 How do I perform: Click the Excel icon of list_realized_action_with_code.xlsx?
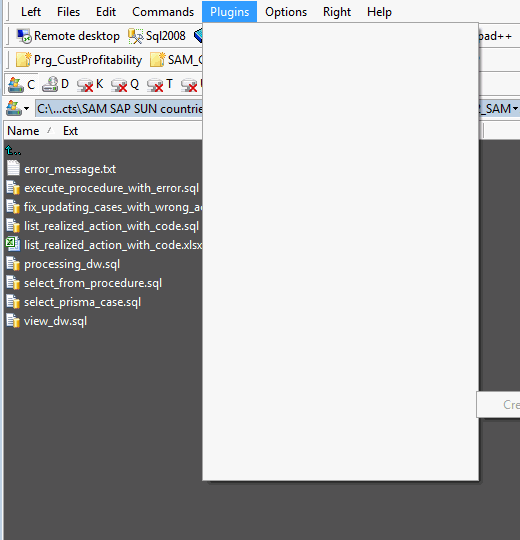pyautogui.click(x=13, y=244)
